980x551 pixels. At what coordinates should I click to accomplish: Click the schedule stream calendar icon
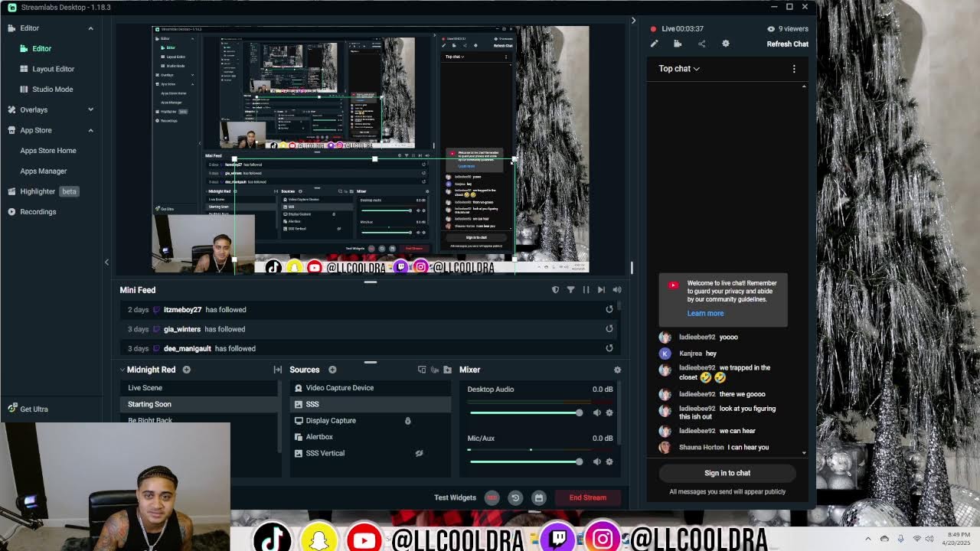[x=539, y=497]
